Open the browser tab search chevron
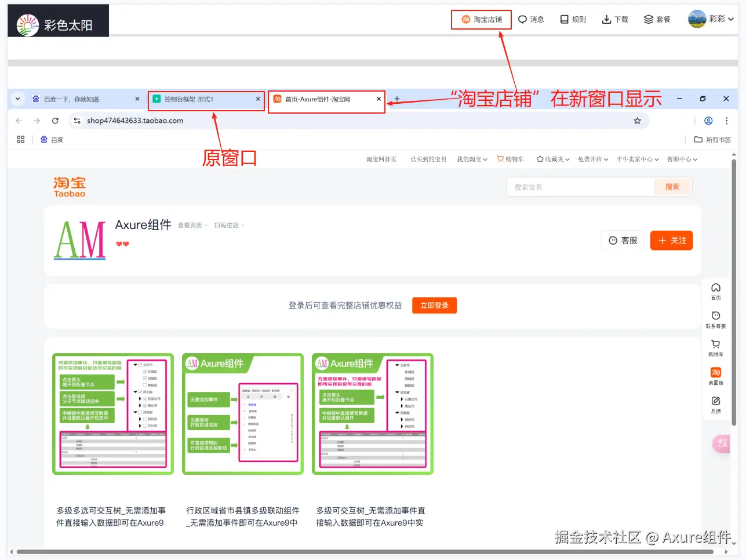 pos(17,99)
